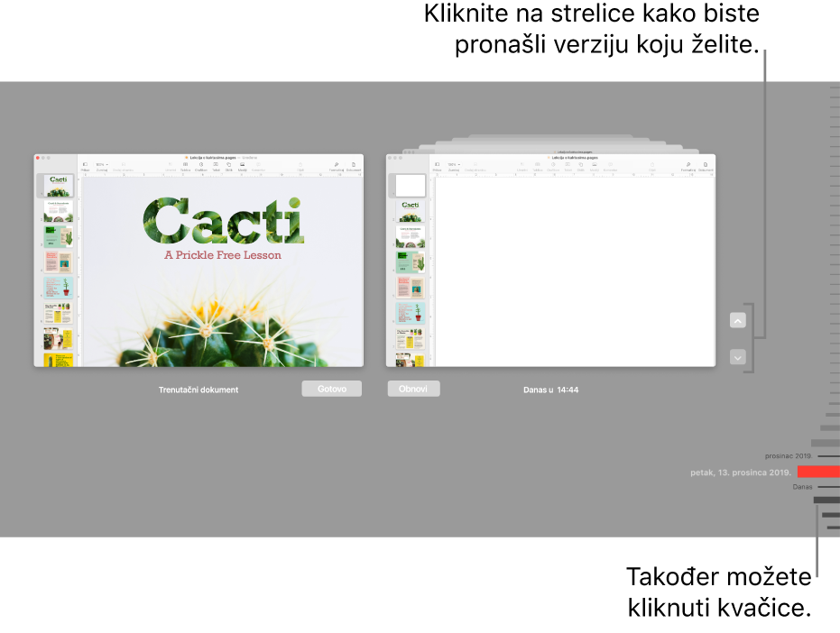Viewport: 840px width, 633px height.
Task: Click the Cacti title in current document
Action: [x=224, y=221]
